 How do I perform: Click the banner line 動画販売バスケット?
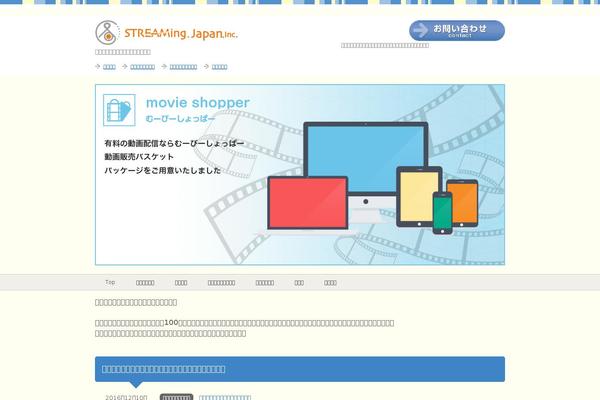click(x=139, y=157)
